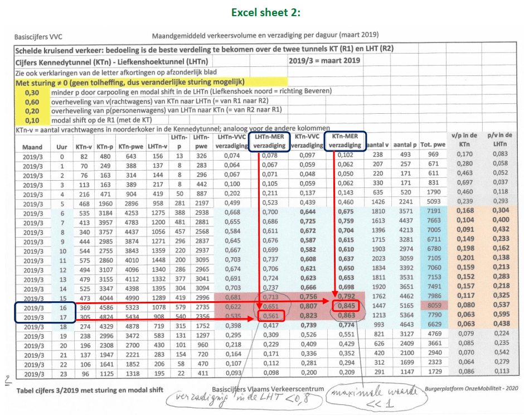
Task: Click the red-boxed 0,561 cell
Action: pyautogui.click(x=270, y=316)
